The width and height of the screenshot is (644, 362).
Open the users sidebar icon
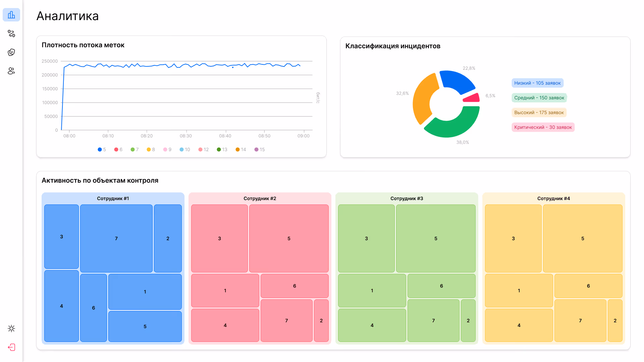pyautogui.click(x=11, y=71)
